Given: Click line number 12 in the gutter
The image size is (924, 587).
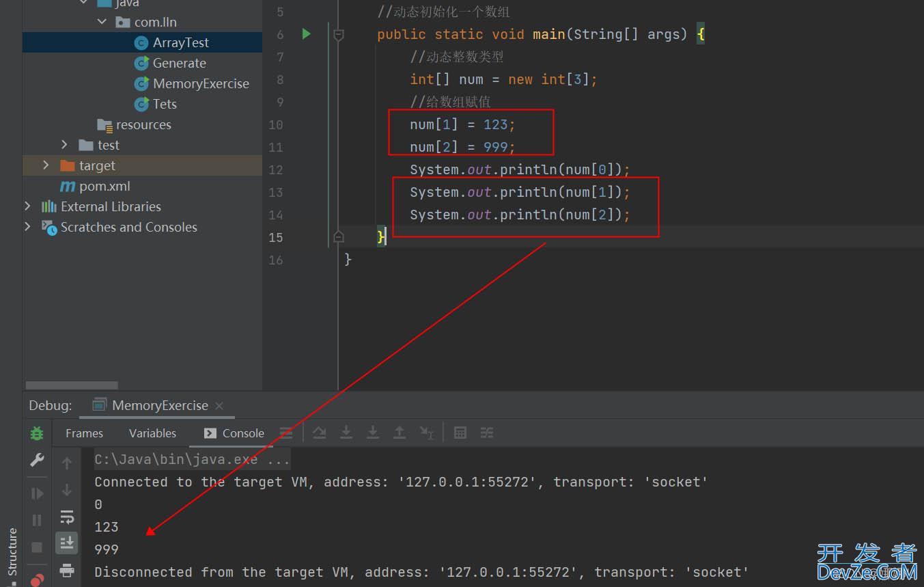Looking at the screenshot, I should pos(276,169).
